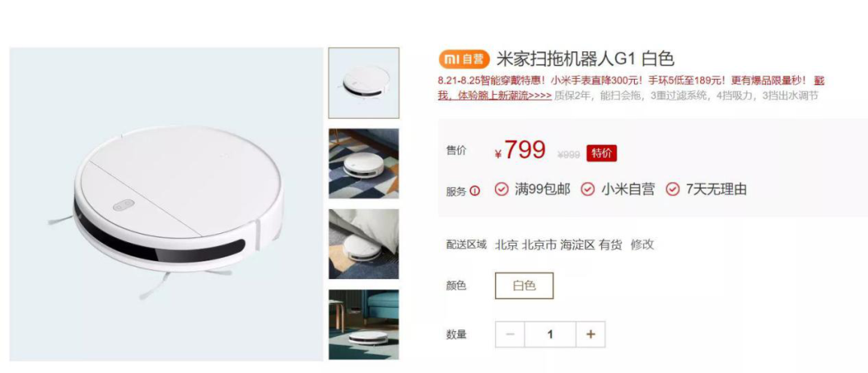Image resolution: width=868 pixels, height=373 pixels.
Task: Decrease quantity with the minus button
Action: (510, 334)
